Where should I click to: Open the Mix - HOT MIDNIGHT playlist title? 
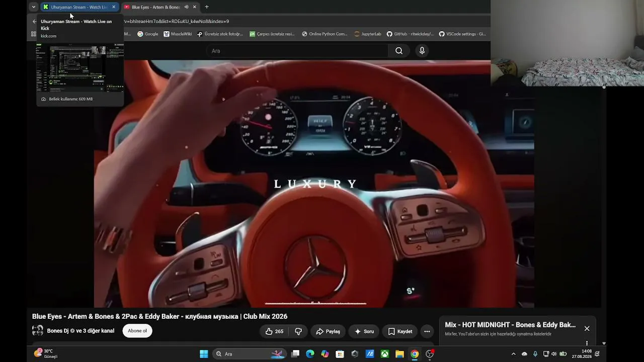coord(510,325)
